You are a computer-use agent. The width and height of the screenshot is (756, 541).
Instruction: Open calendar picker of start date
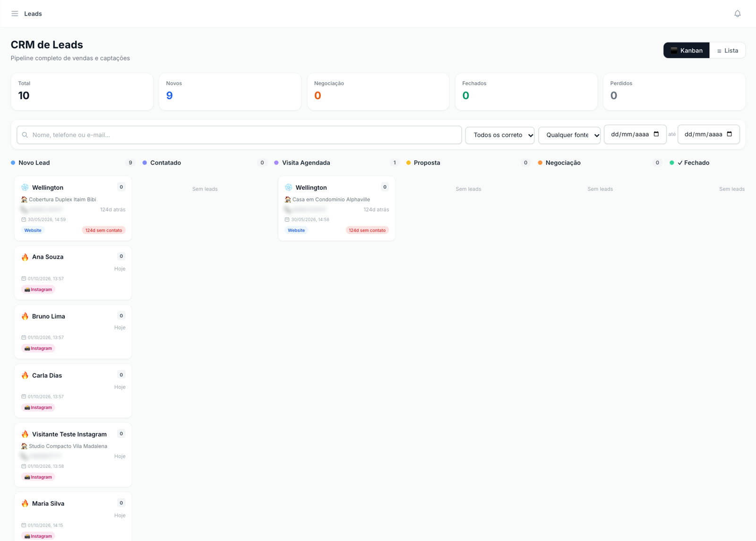click(656, 134)
